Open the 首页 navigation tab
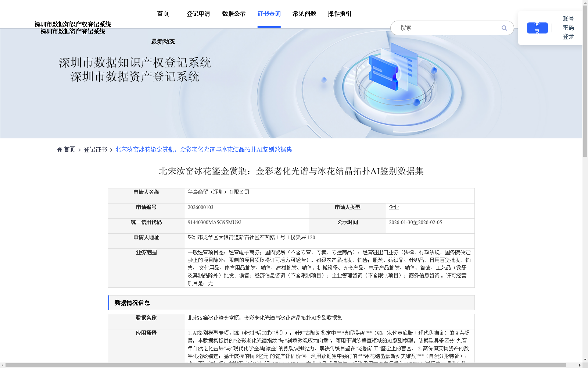This screenshot has height=368, width=588. (x=163, y=14)
